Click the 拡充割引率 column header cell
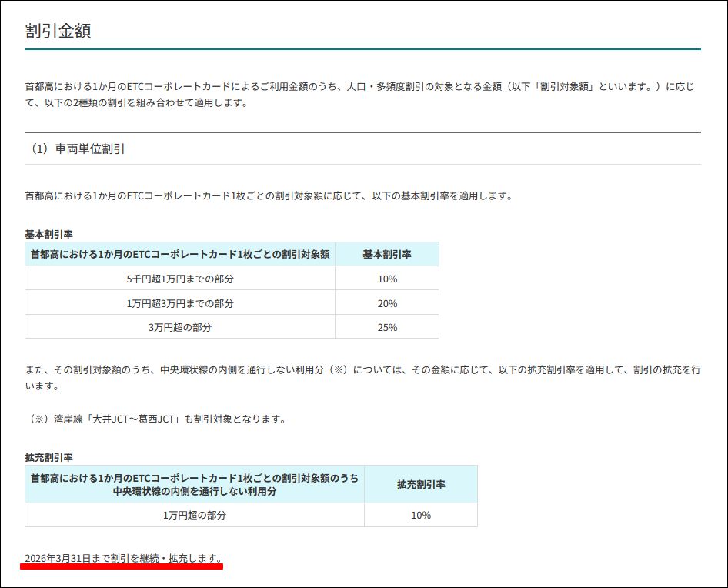 click(x=421, y=484)
